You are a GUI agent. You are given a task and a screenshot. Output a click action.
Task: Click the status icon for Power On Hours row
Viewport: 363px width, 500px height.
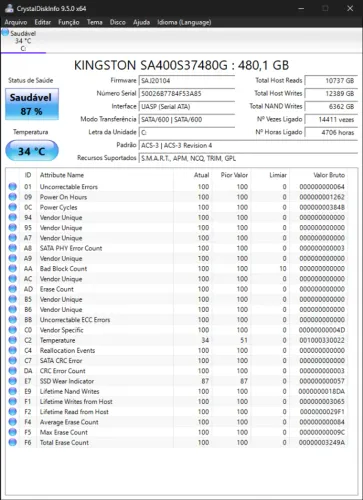(x=13, y=197)
